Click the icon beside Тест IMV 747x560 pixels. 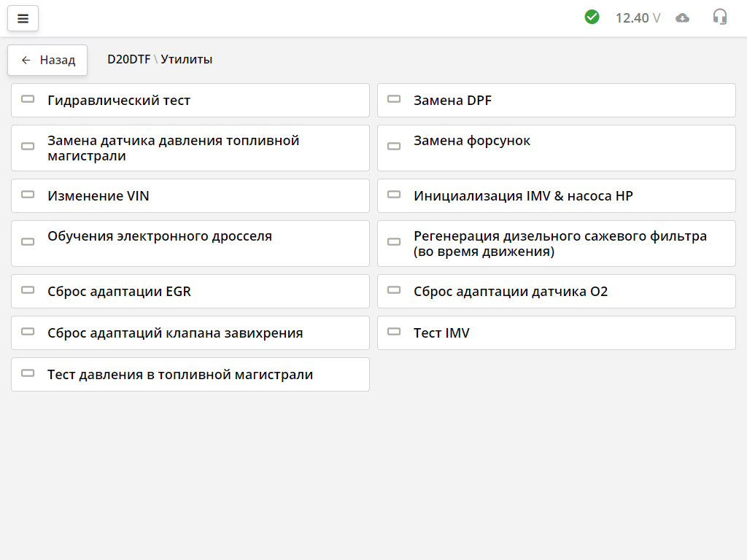coord(394,332)
